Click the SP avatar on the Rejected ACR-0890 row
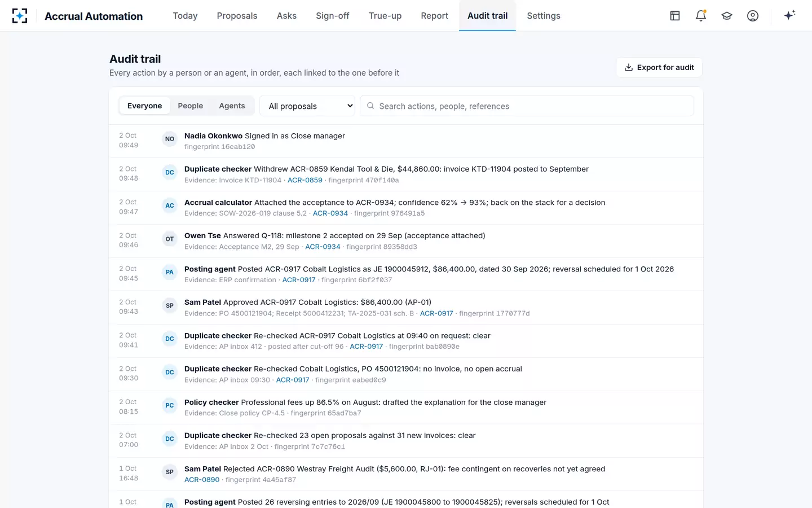812x508 pixels. click(x=170, y=472)
